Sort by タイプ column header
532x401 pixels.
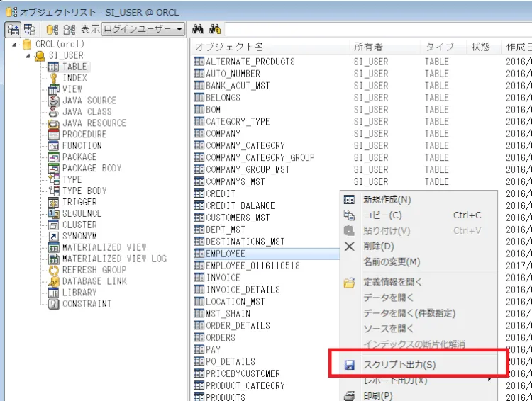click(444, 47)
